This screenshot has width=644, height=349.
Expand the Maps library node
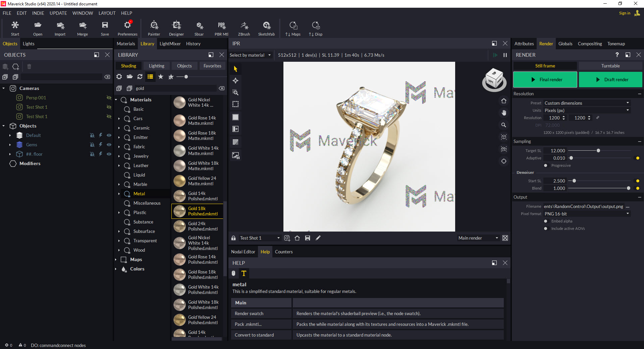pos(116,259)
